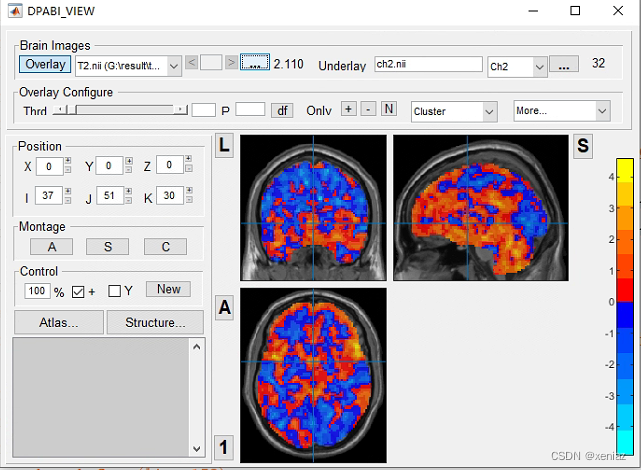Screen dimensions: 641x470
Task: Open axial montage with A button
Action: click(52, 247)
